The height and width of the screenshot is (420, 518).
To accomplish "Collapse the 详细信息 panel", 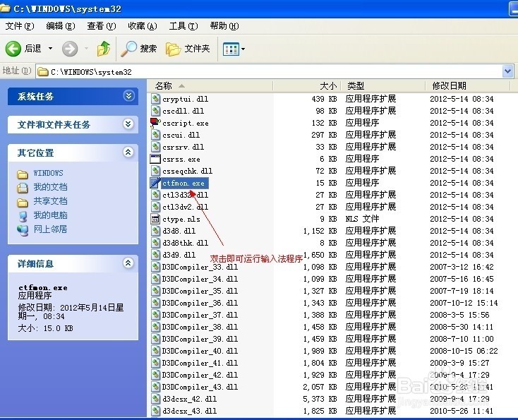I will [128, 263].
